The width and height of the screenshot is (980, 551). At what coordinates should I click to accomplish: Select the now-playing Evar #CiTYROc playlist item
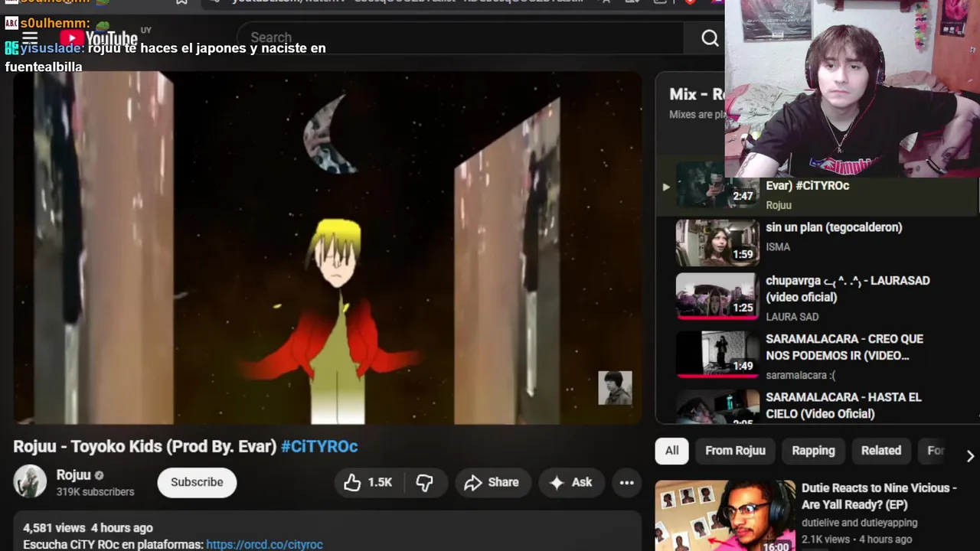click(x=818, y=186)
